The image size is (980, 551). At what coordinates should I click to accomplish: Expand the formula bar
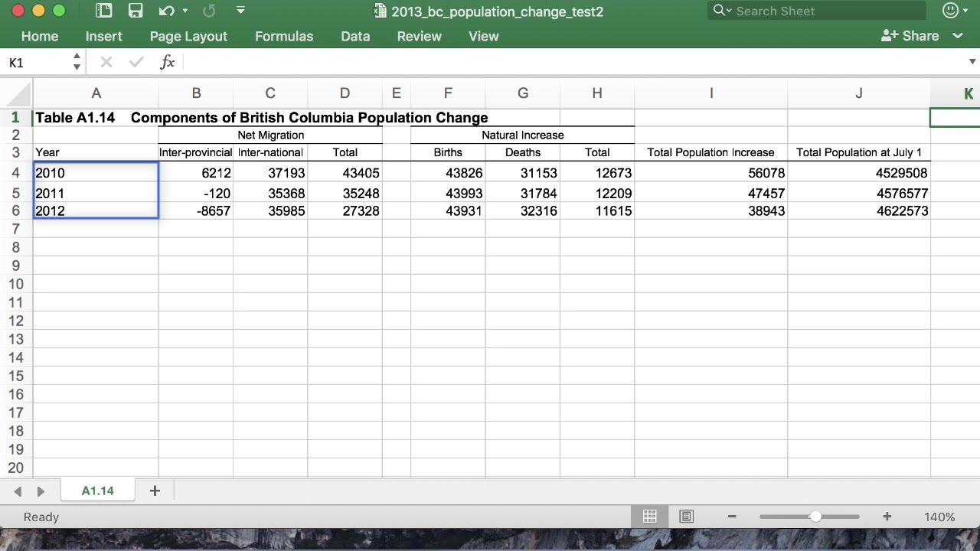[x=972, y=63]
